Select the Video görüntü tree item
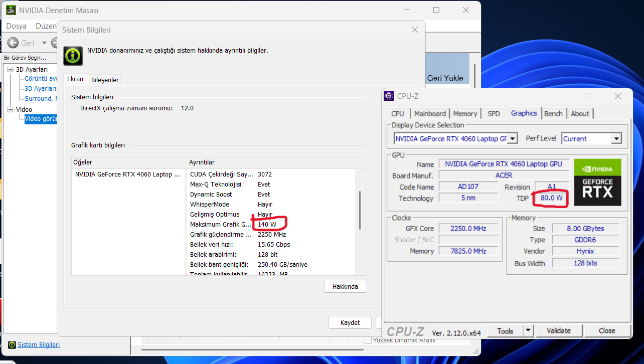The height and width of the screenshot is (364, 644). (x=41, y=119)
